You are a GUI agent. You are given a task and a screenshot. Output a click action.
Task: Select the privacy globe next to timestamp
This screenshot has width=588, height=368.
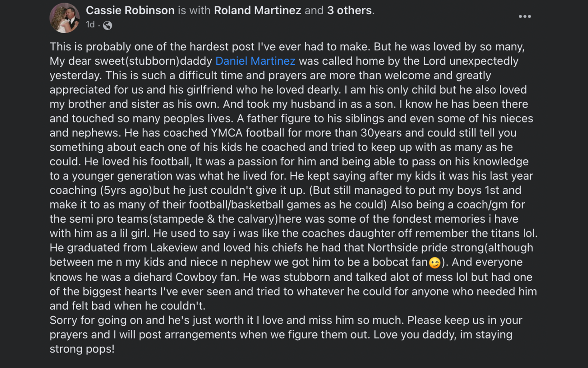pyautogui.click(x=107, y=26)
